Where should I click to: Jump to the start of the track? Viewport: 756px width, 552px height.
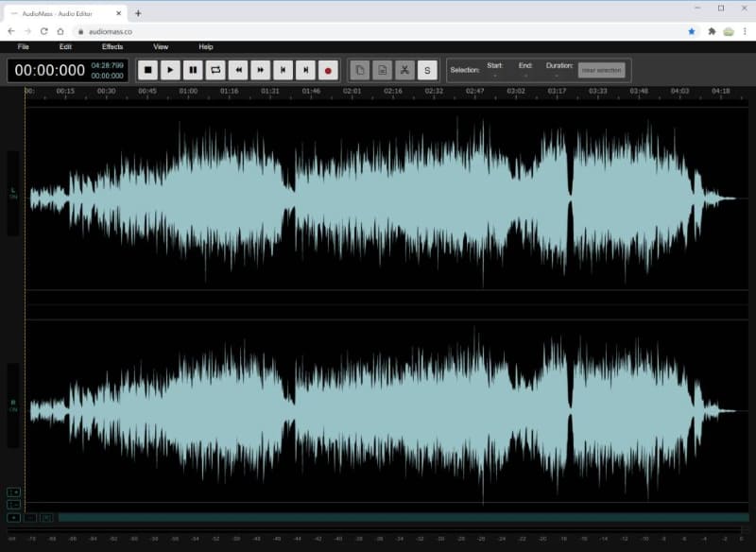click(283, 70)
